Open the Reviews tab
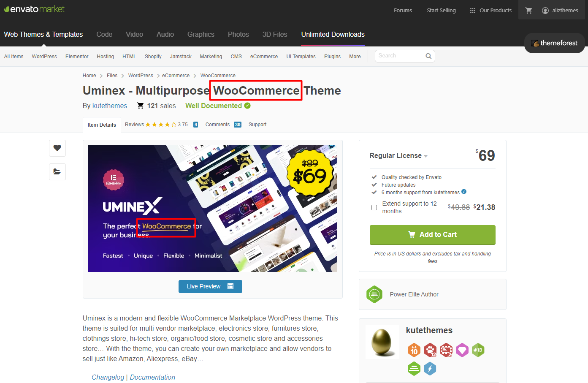588x383 pixels. 162,125
